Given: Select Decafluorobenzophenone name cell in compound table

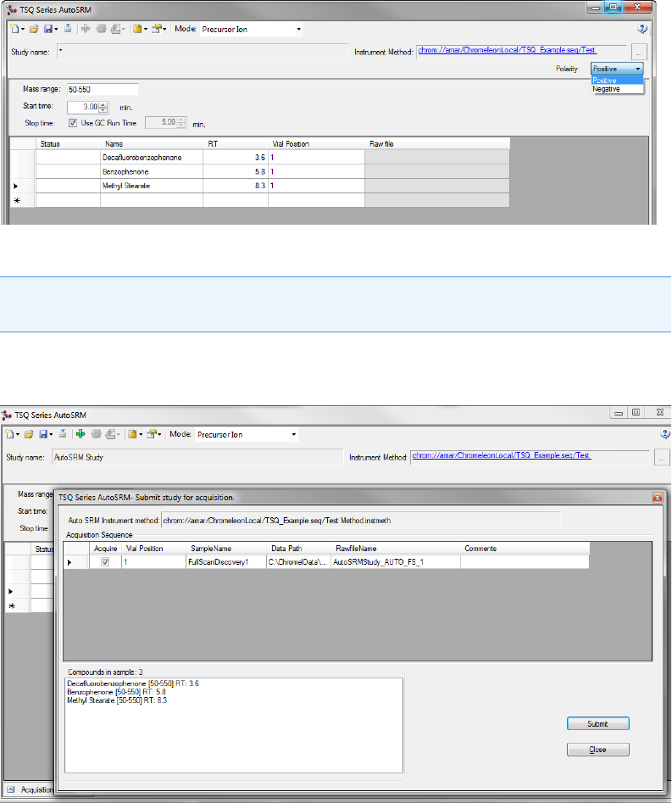Looking at the screenshot, I should pyautogui.click(x=152, y=157).
